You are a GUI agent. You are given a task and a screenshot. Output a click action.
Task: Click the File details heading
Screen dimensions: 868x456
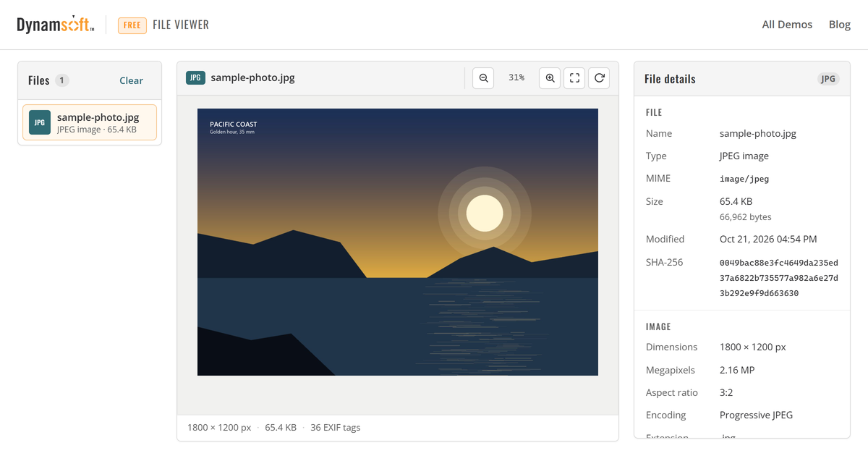670,80
